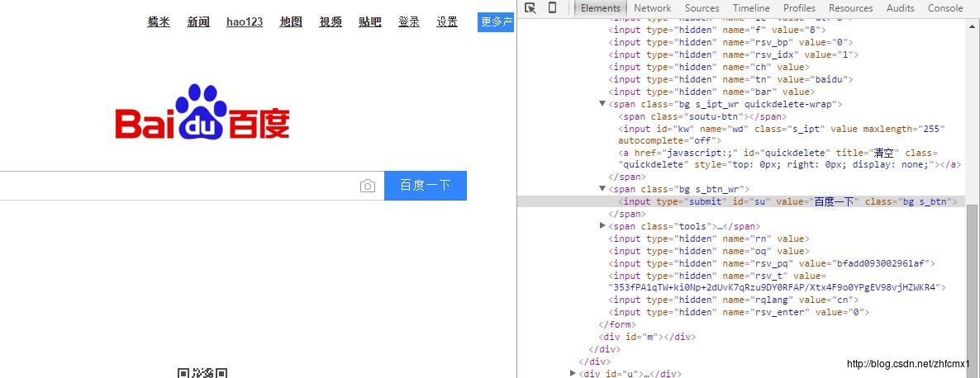
Task: Toggle the device mode phone icon
Action: 553,8
